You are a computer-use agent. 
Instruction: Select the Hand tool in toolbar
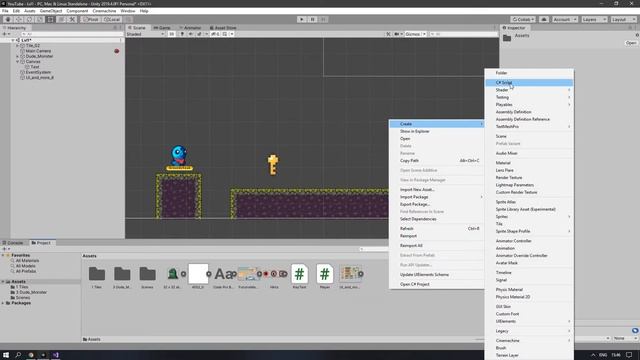(8, 19)
